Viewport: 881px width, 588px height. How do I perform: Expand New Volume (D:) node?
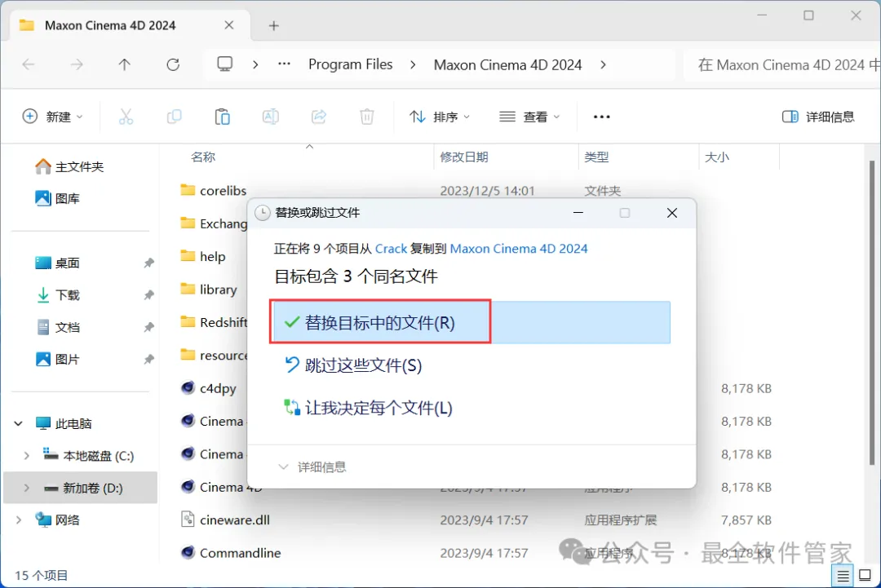click(x=26, y=488)
